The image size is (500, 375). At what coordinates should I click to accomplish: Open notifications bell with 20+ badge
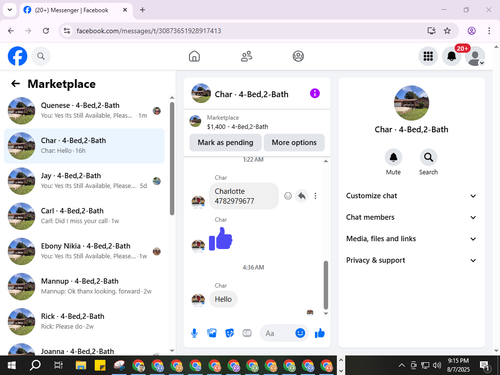[452, 56]
